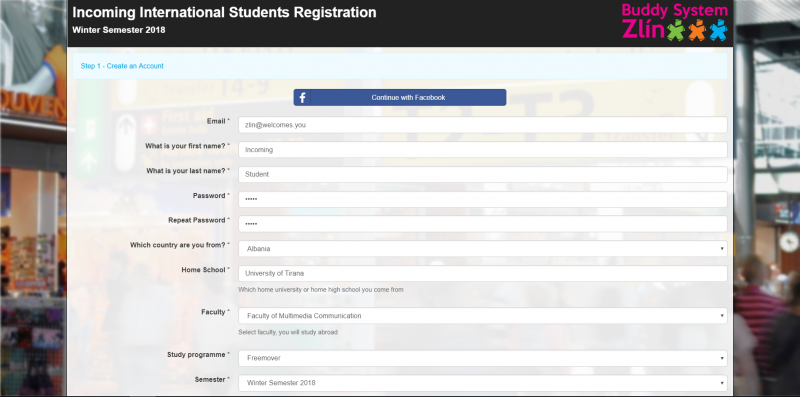The width and height of the screenshot is (800, 397).
Task: Click the arrow on the Faculty dropdown
Action: 722,316
